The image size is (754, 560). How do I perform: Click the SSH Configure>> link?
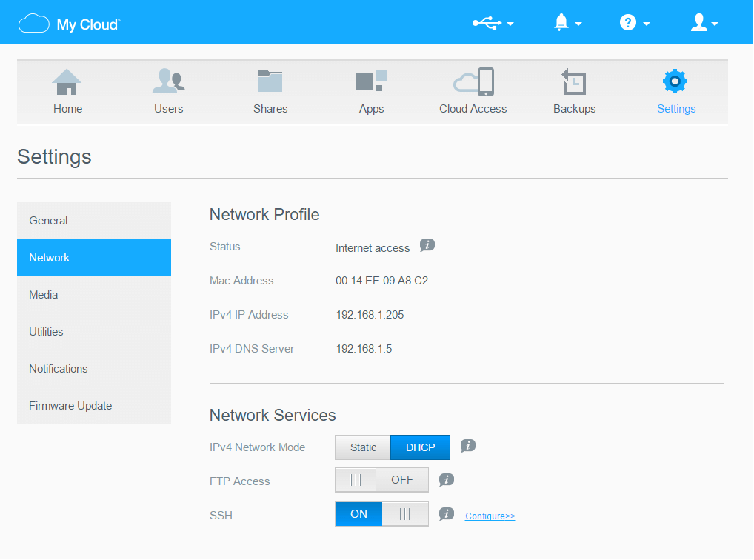tap(490, 516)
